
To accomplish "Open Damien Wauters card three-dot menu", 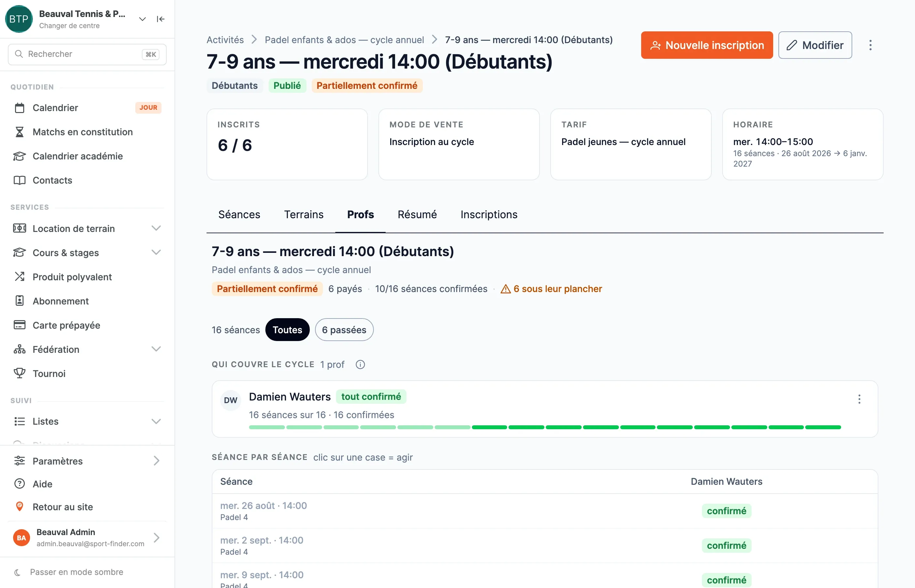I will click(x=859, y=400).
